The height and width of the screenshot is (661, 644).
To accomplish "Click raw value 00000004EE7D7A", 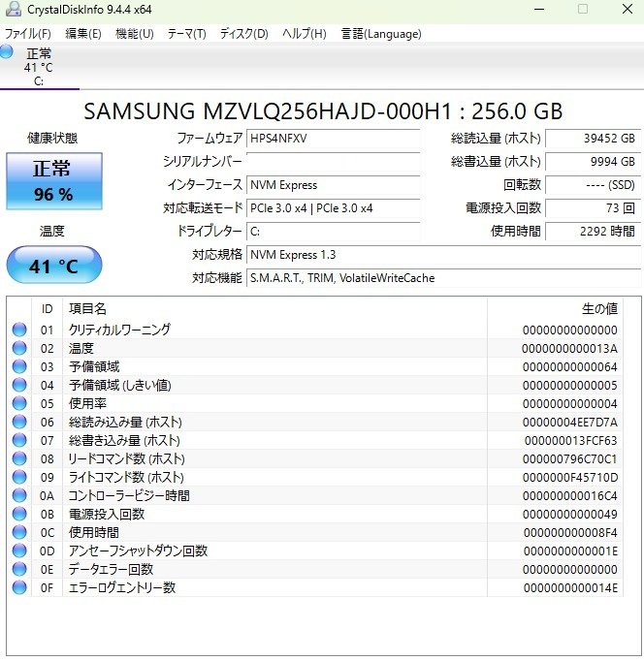I will (x=569, y=422).
